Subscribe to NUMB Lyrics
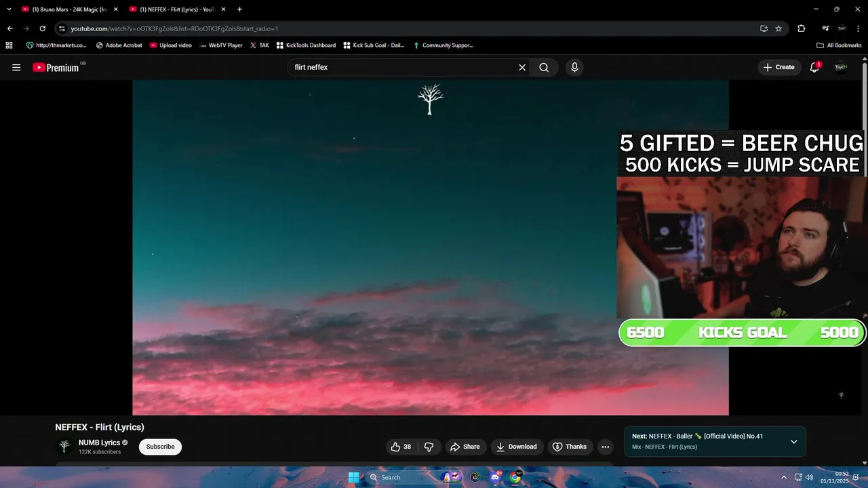Image resolution: width=868 pixels, height=488 pixels. point(160,447)
